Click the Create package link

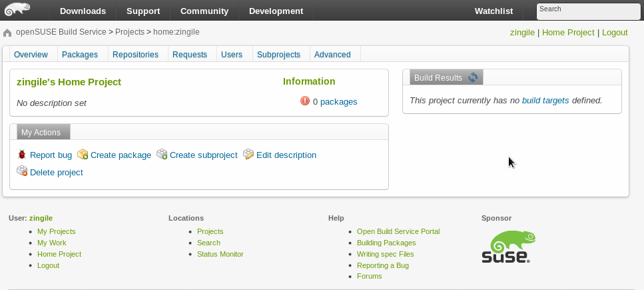[121, 155]
